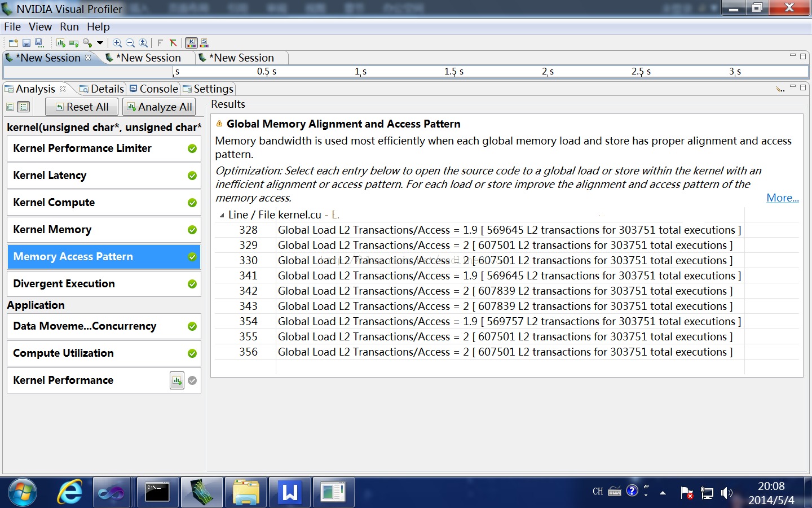Select Kernel Latency analysis
The image size is (812, 508).
point(104,176)
